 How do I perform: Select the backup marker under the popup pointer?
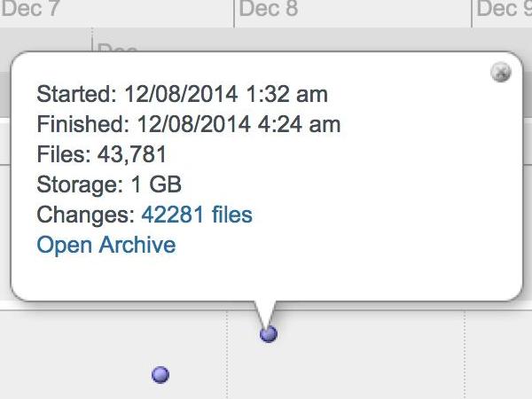[269, 334]
